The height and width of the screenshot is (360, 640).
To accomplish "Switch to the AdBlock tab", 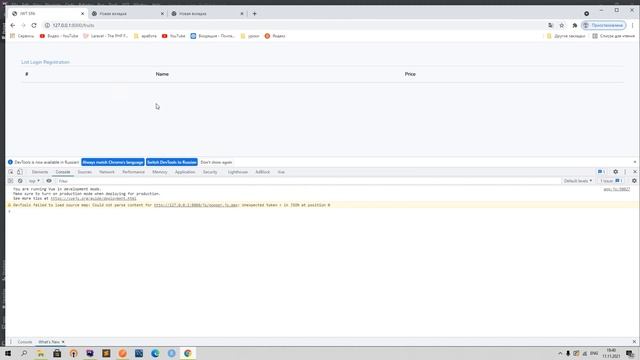I will tap(262, 172).
